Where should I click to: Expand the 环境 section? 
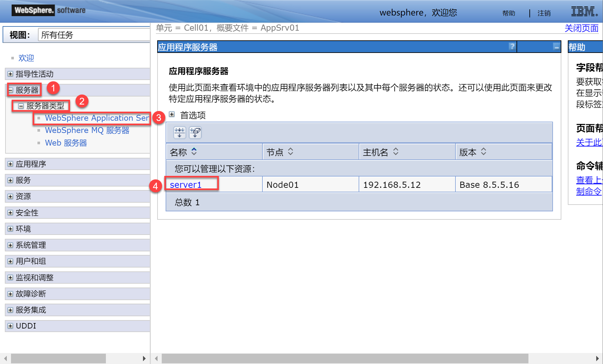[10, 229]
